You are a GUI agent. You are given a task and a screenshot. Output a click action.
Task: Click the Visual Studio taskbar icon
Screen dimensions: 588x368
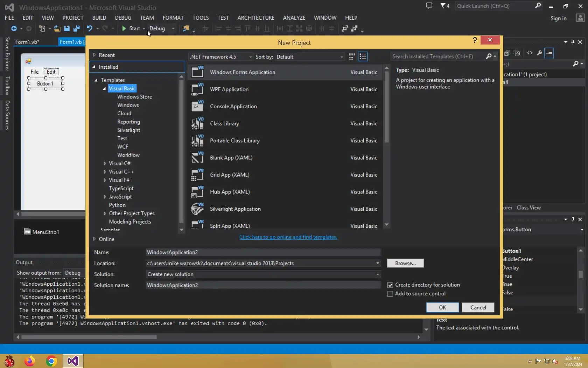73,361
